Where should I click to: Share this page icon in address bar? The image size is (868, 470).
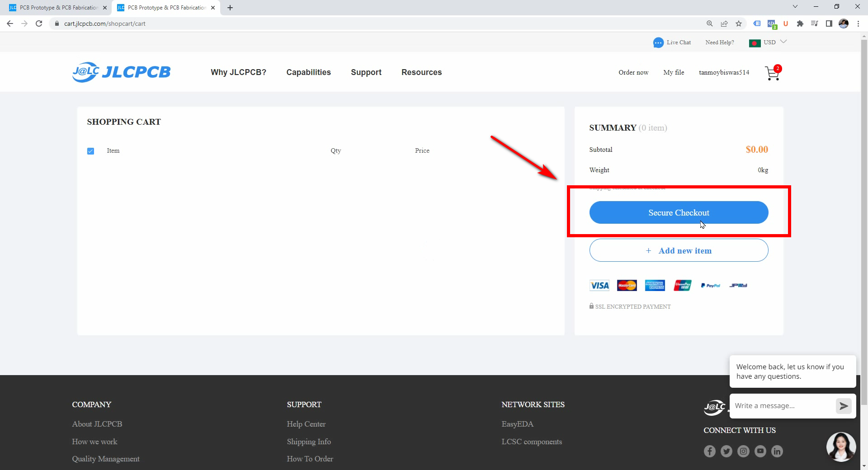click(724, 23)
